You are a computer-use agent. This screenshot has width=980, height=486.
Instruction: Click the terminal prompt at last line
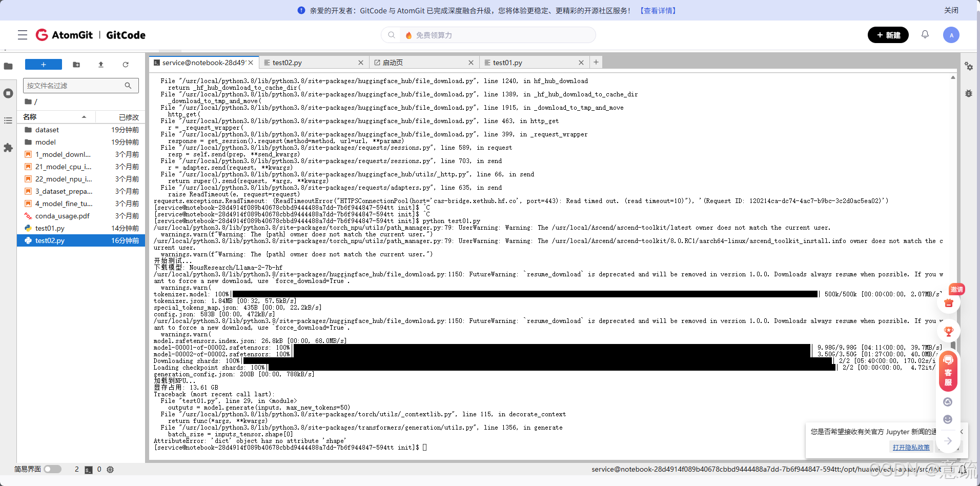point(290,448)
